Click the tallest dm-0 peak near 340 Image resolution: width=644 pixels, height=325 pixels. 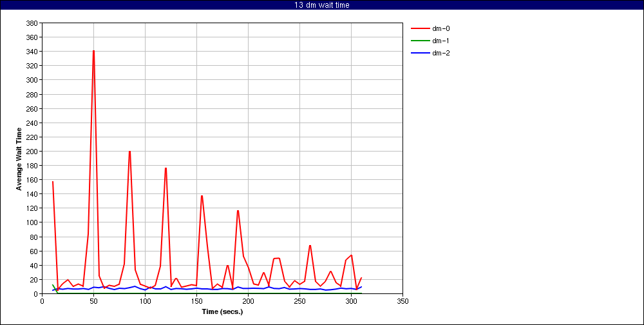(93, 51)
